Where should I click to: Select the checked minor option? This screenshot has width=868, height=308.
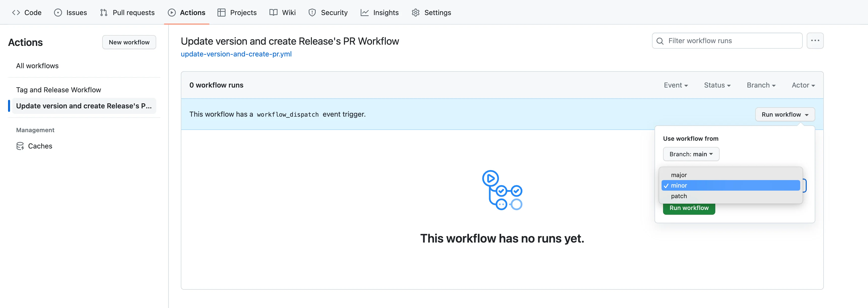coord(679,185)
